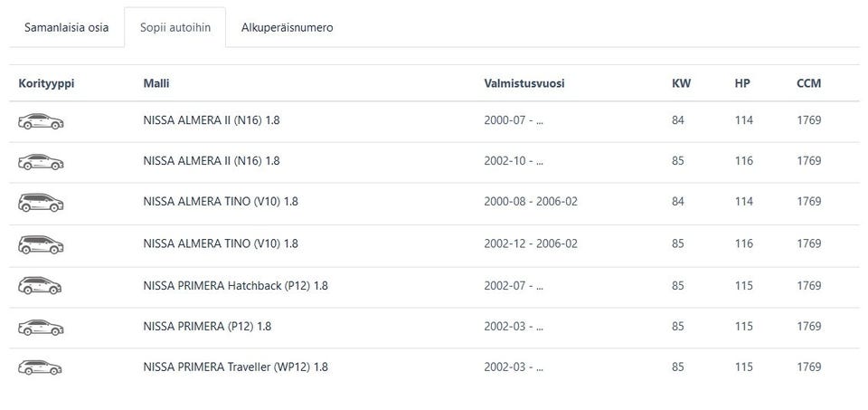The width and height of the screenshot is (868, 410).
Task: Click body icon for ALMERA TINO 2002-12 row
Action: point(41,243)
